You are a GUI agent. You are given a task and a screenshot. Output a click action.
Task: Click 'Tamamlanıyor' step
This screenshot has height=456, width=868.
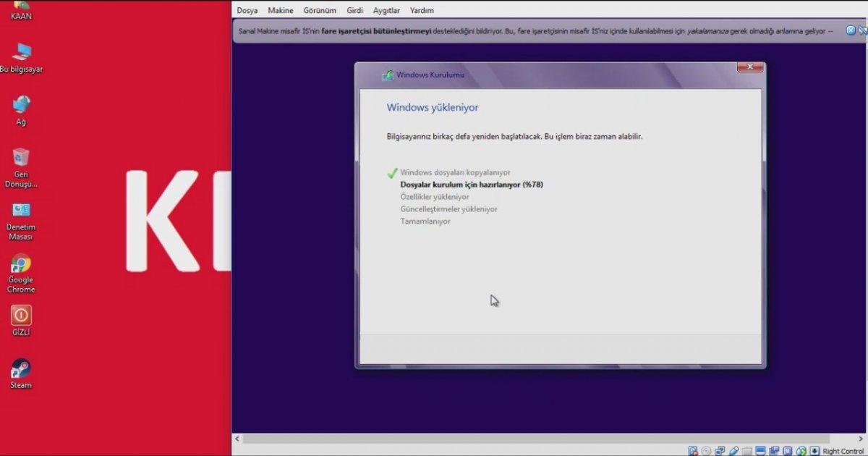(425, 221)
